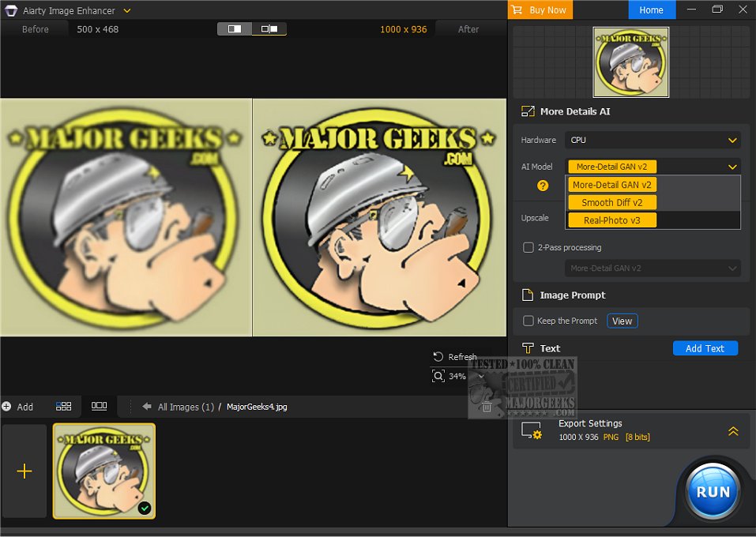Choose Smooth Diff v2 model option
This screenshot has width=756, height=537.
tap(612, 202)
